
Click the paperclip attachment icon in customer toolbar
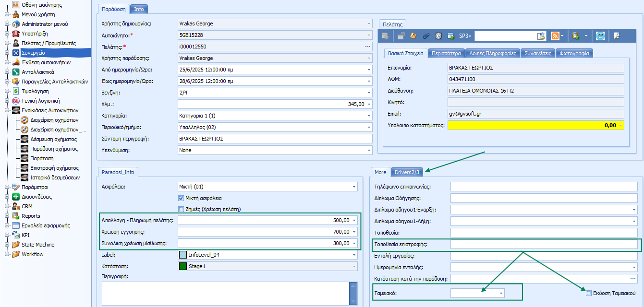tap(426, 35)
